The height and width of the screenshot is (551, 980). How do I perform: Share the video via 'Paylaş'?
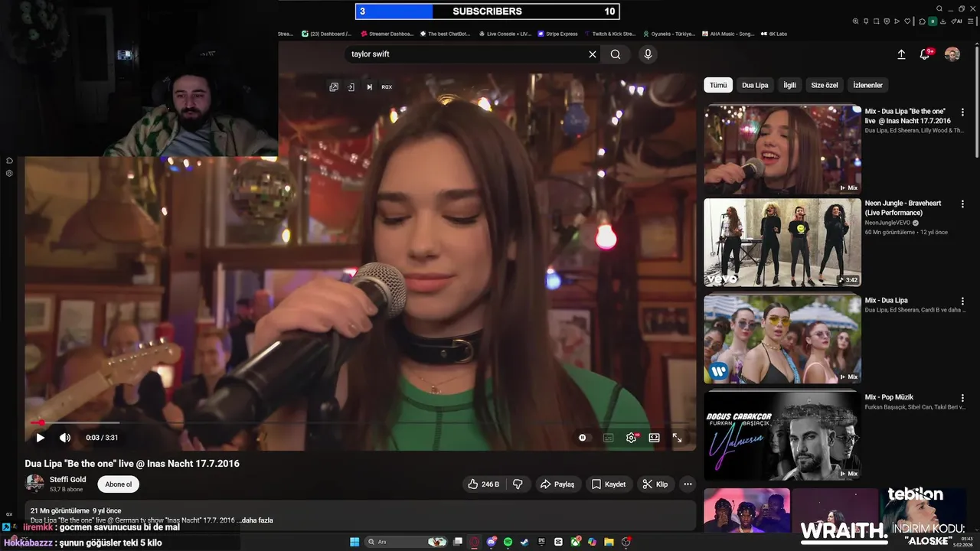[557, 484]
